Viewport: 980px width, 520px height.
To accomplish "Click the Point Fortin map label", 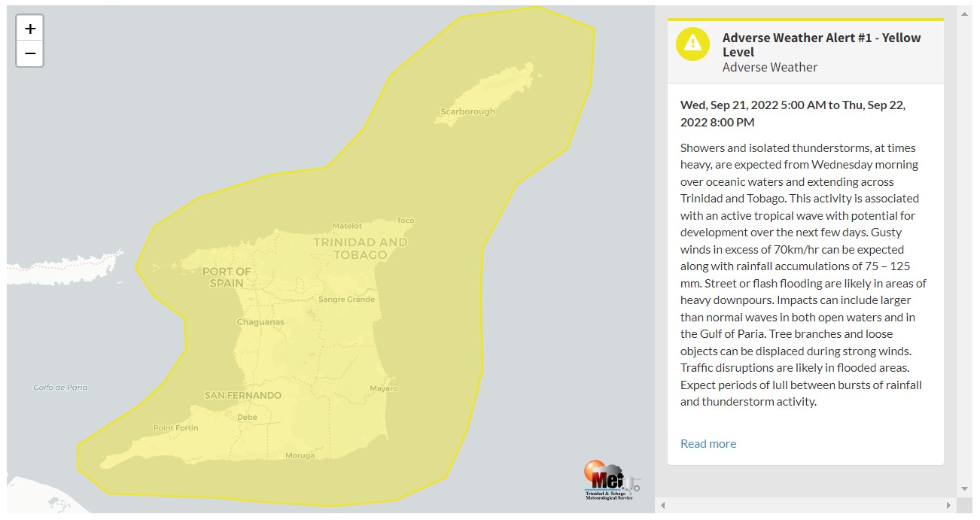I will 175,427.
